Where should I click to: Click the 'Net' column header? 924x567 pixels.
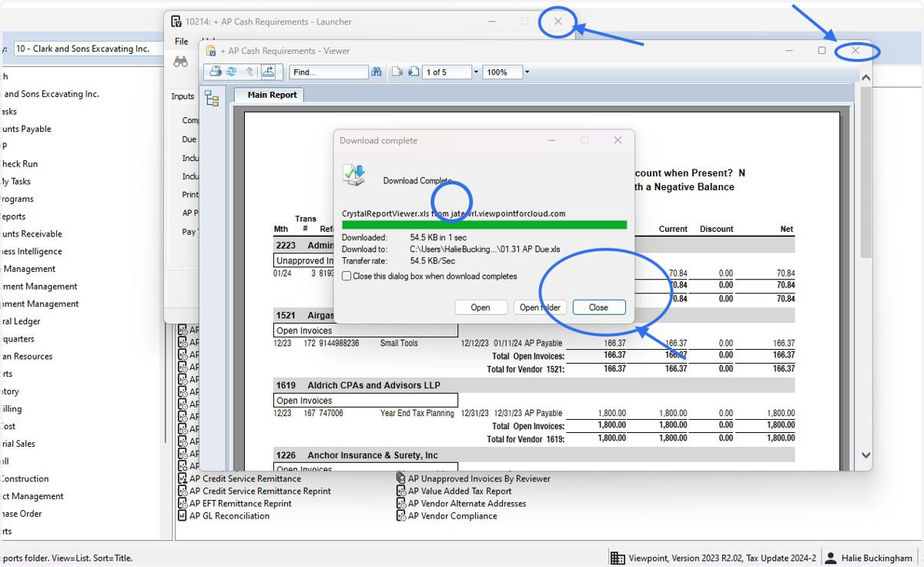787,229
